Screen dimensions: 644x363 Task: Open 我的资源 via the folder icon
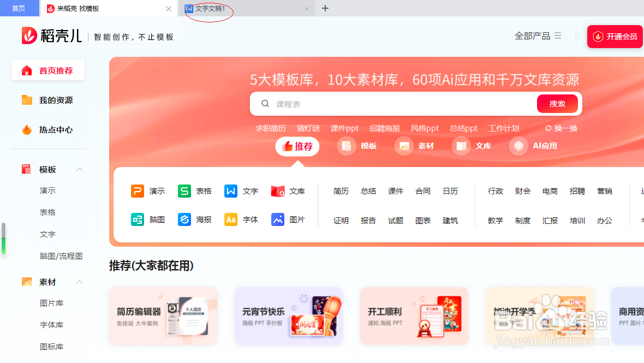27,100
